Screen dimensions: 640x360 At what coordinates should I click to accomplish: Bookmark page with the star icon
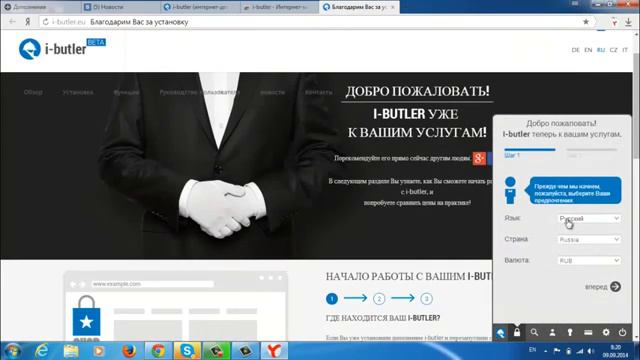586,22
